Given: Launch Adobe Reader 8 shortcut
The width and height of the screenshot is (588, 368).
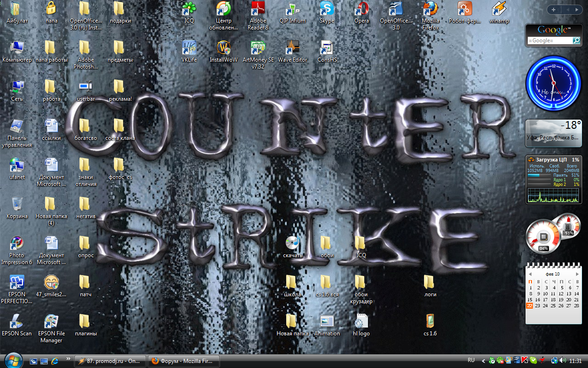Looking at the screenshot, I should 258,8.
